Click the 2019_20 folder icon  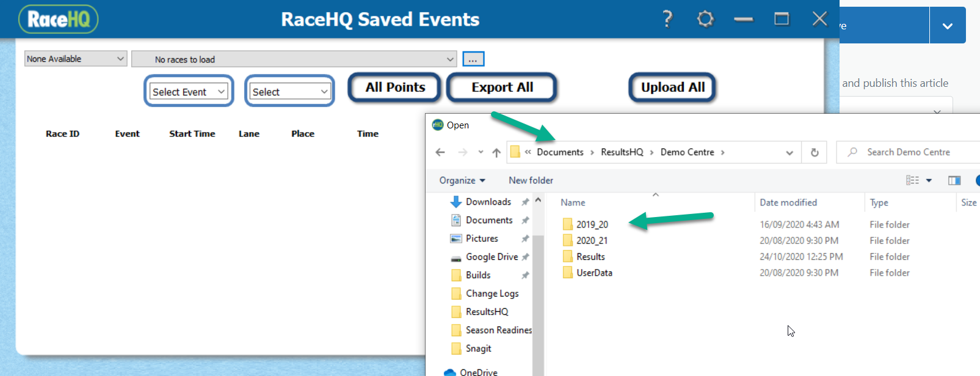567,224
